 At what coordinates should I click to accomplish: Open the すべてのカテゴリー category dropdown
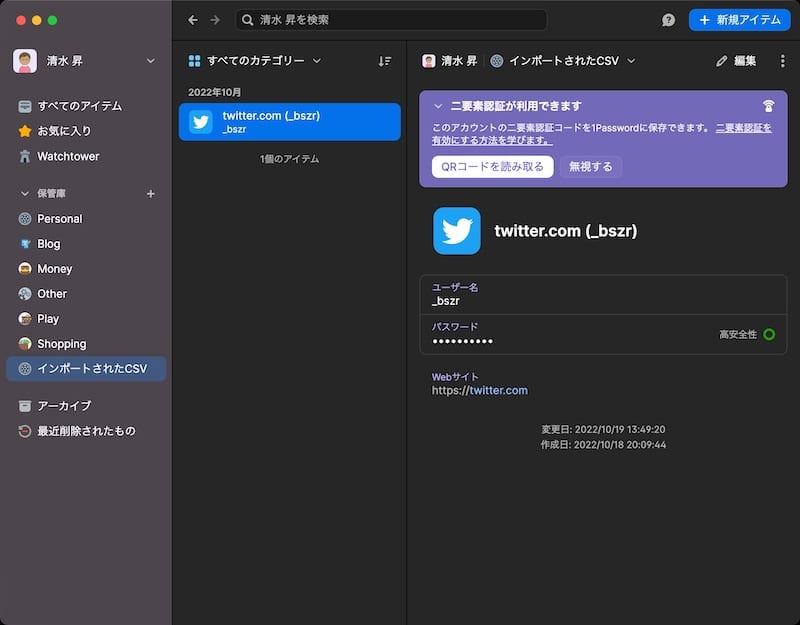[255, 61]
